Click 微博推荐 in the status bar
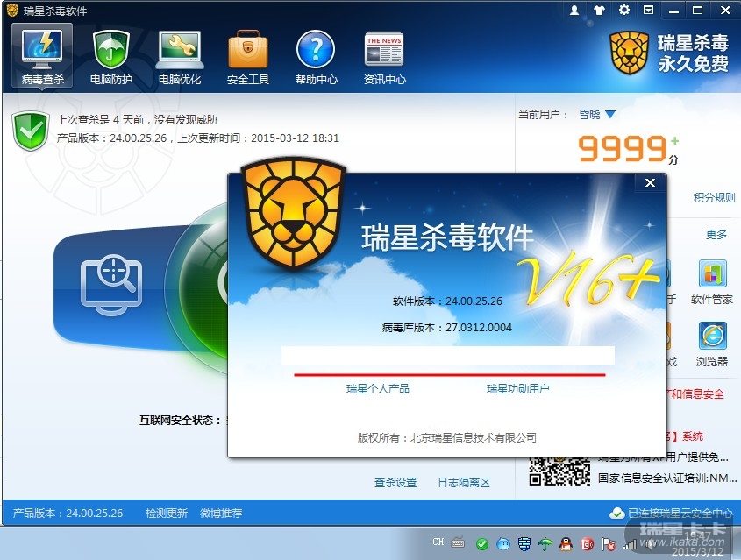Image resolution: width=741 pixels, height=560 pixels. 221,514
